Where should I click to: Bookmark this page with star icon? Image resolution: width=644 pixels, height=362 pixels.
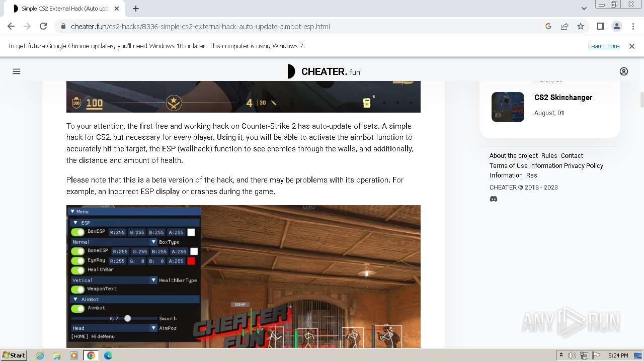coord(581,26)
